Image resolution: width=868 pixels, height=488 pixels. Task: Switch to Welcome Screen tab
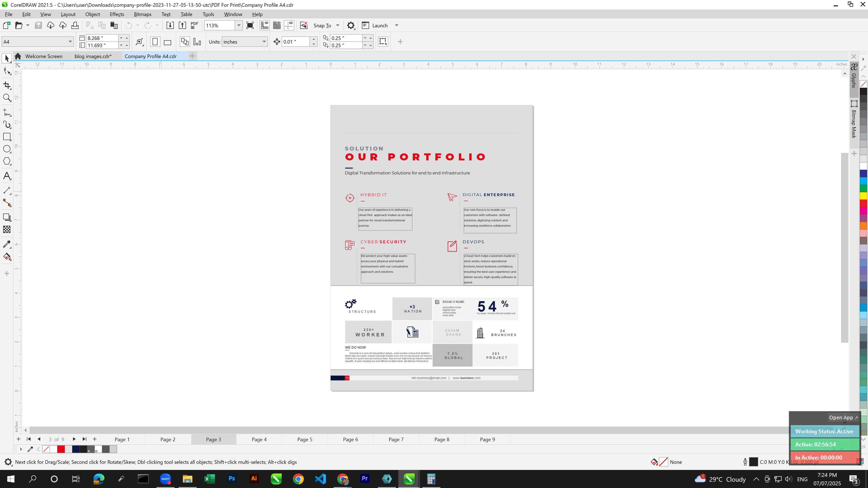point(44,56)
